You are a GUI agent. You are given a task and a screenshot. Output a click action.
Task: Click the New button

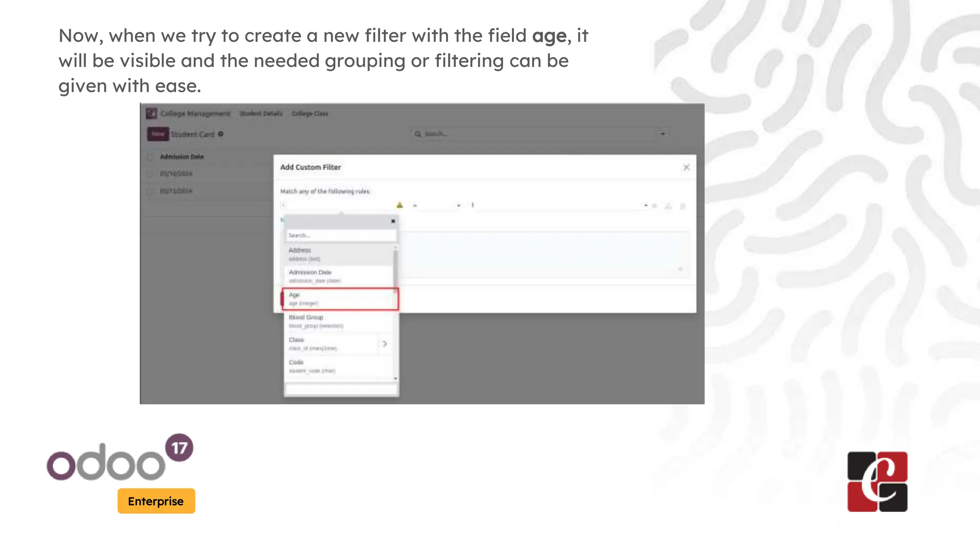click(158, 134)
